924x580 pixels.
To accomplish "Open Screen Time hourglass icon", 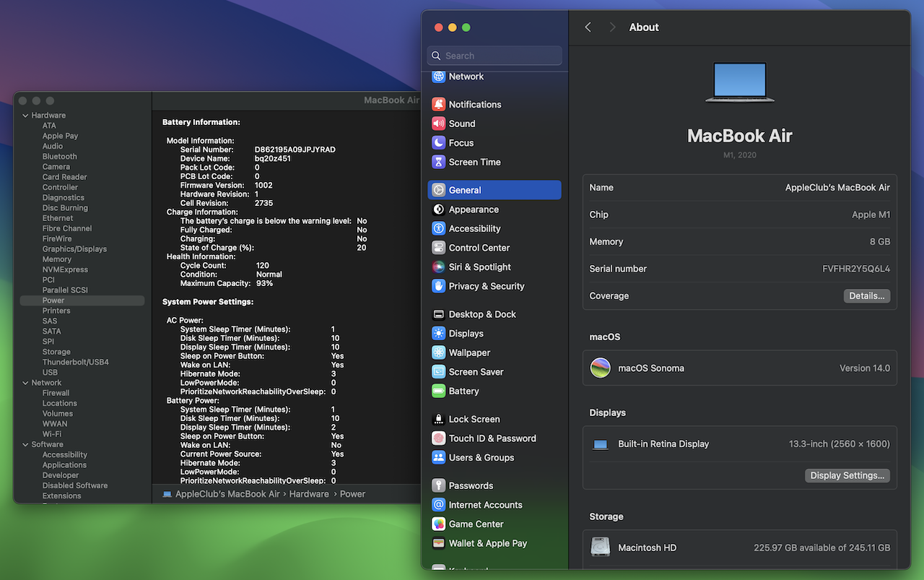I will (x=438, y=162).
